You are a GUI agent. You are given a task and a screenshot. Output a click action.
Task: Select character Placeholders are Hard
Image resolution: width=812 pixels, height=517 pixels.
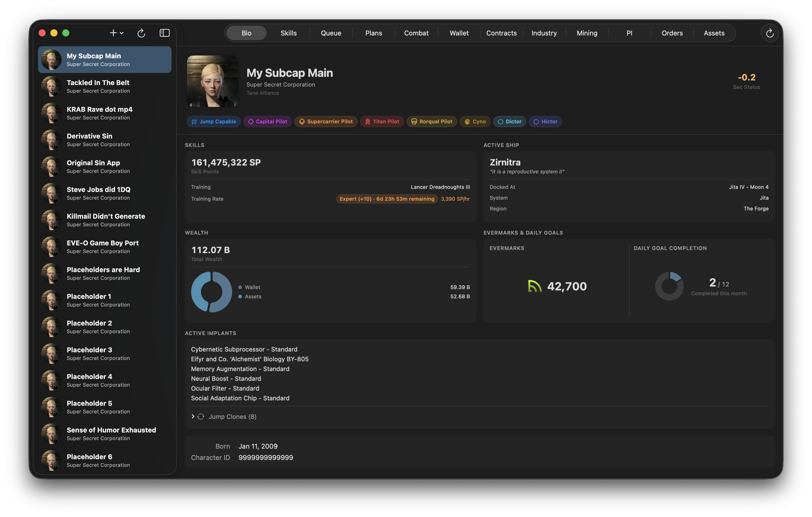pyautogui.click(x=105, y=273)
